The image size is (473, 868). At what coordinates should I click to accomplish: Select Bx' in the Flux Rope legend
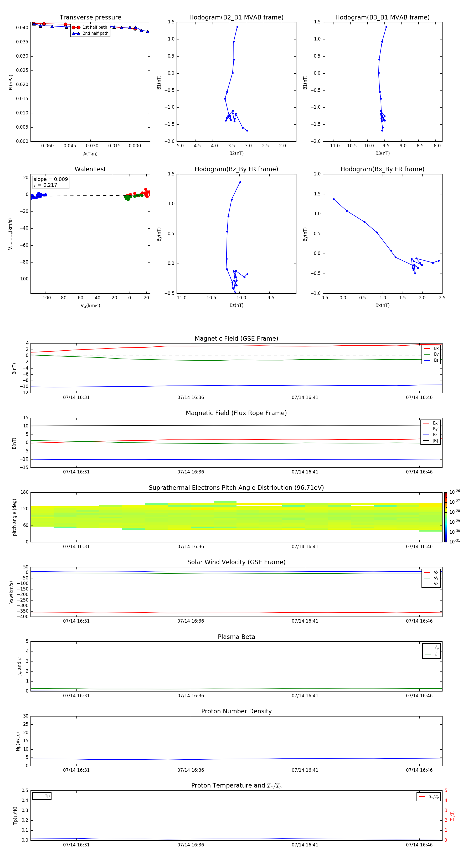coord(431,423)
